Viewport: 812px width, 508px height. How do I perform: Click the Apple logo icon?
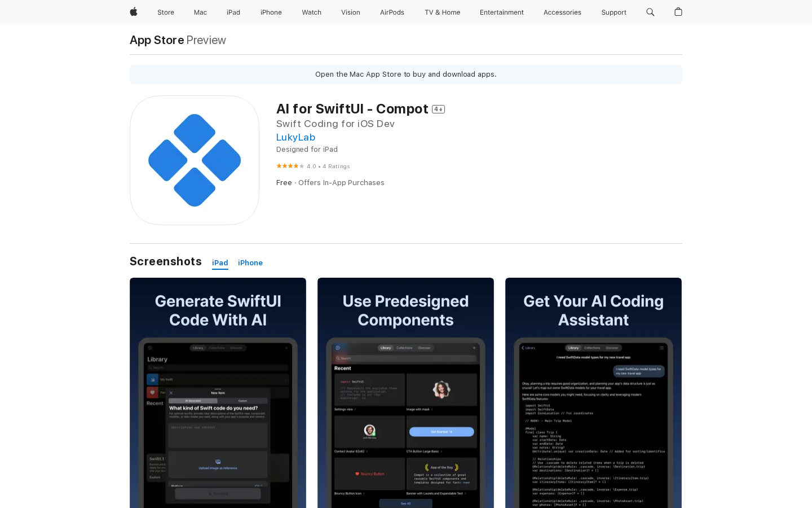pos(134,12)
